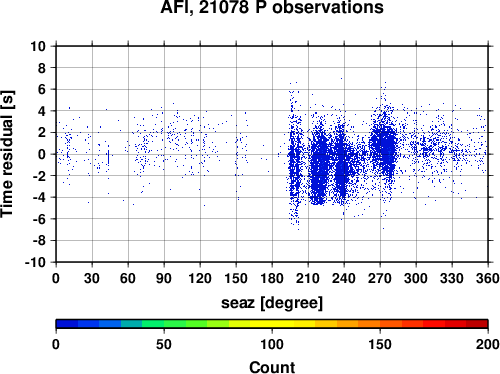500x374 pixels.
Task: Click the x-axis tick label 90
Action: tap(164, 278)
